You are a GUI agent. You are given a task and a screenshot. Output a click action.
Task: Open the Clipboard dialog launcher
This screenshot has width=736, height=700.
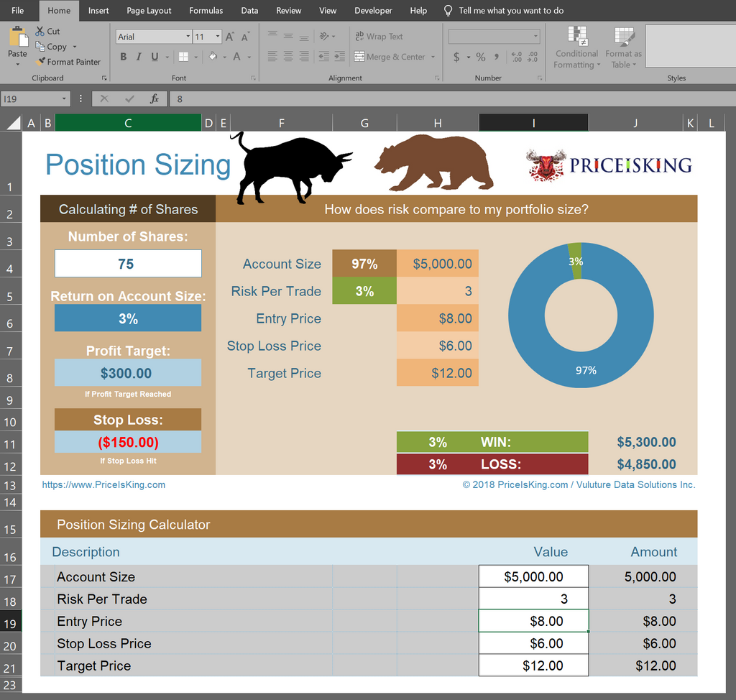pos(104,78)
